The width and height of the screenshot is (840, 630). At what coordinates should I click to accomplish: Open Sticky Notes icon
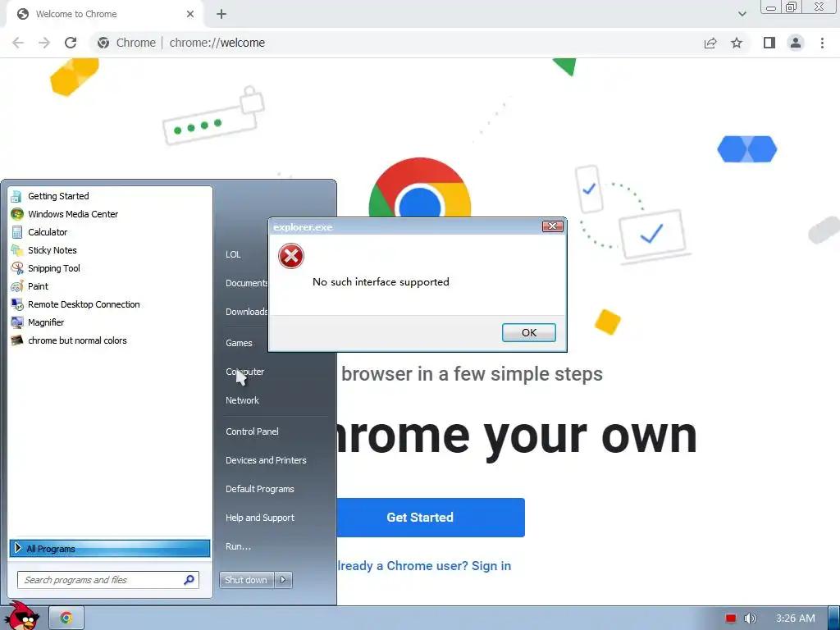[17, 250]
